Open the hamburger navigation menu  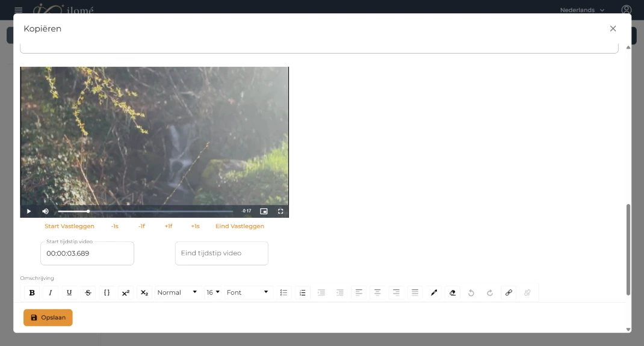coord(19,10)
